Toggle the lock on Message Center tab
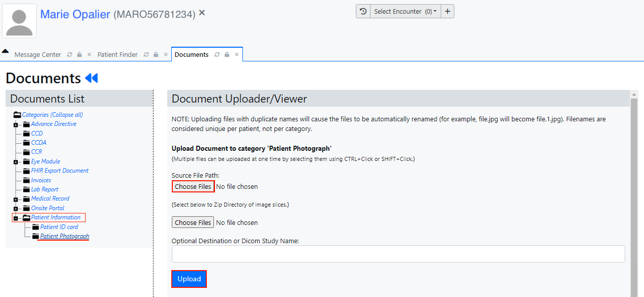This screenshot has height=297, width=644. (79, 55)
